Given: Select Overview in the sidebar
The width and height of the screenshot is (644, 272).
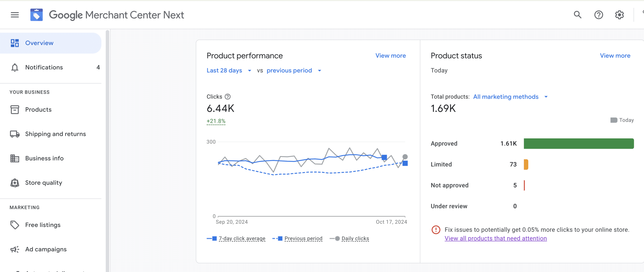Looking at the screenshot, I should point(51,43).
